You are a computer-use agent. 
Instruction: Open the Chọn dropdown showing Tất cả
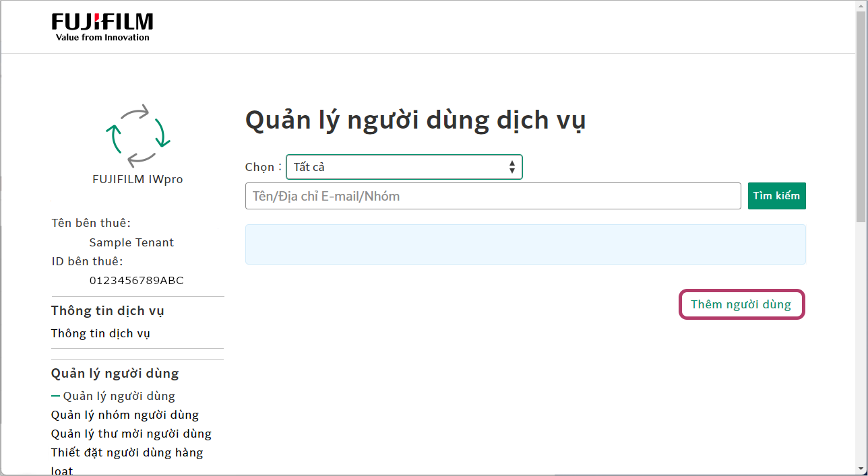click(404, 167)
